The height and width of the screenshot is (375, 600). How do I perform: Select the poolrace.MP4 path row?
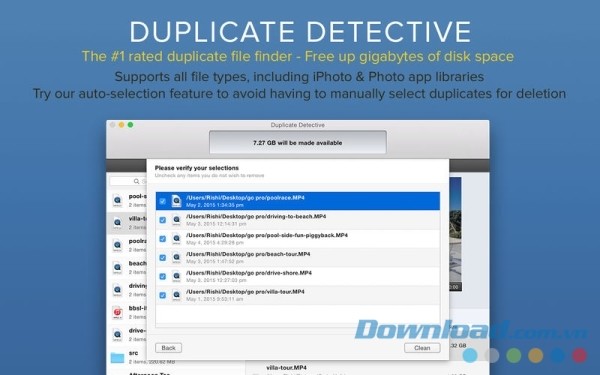[x=298, y=201]
